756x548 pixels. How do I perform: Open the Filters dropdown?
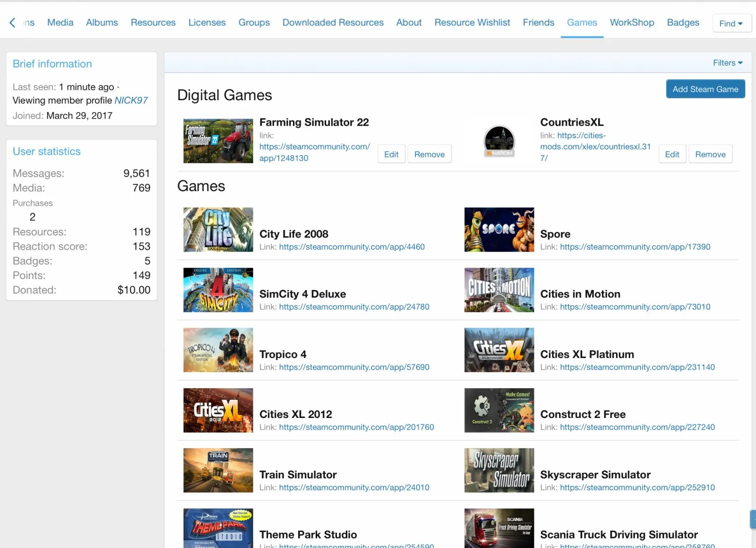click(x=728, y=63)
